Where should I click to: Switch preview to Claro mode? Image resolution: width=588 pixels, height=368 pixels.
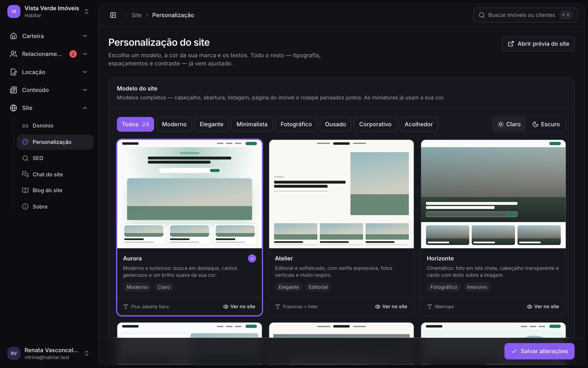click(509, 124)
